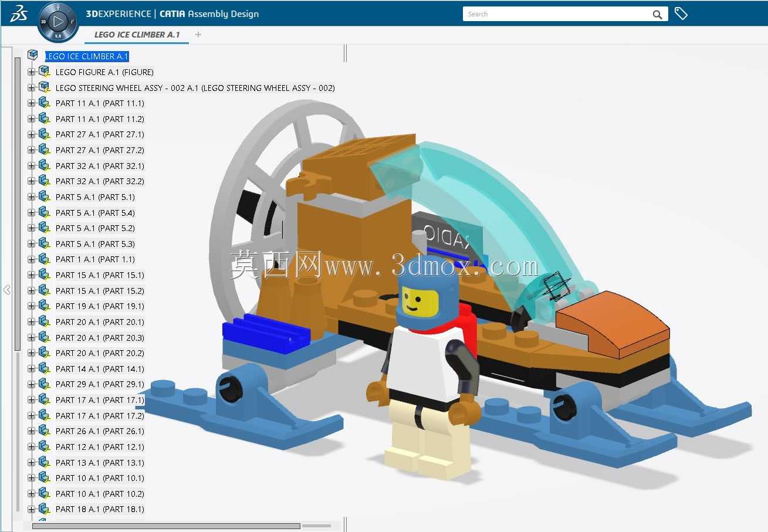Viewport: 768px width, 532px height.
Task: Click the LEGO STEERING WHEEL ASSY product icon
Action: pyautogui.click(x=45, y=87)
